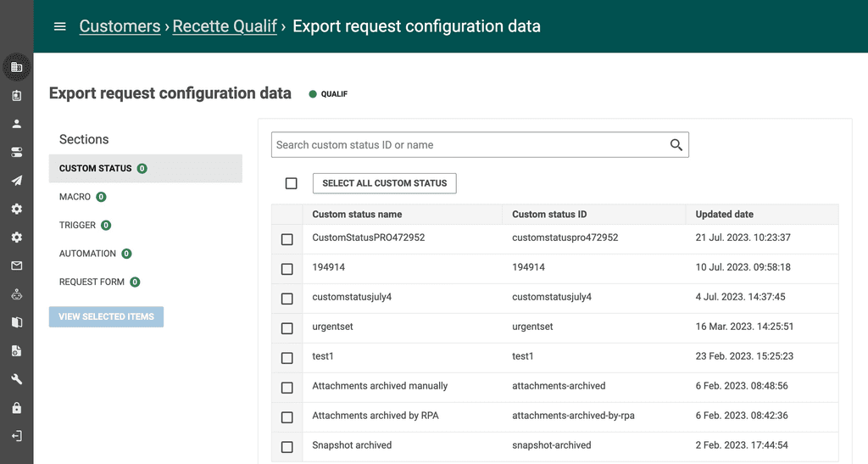Click the robot icon in the sidebar

click(x=16, y=294)
